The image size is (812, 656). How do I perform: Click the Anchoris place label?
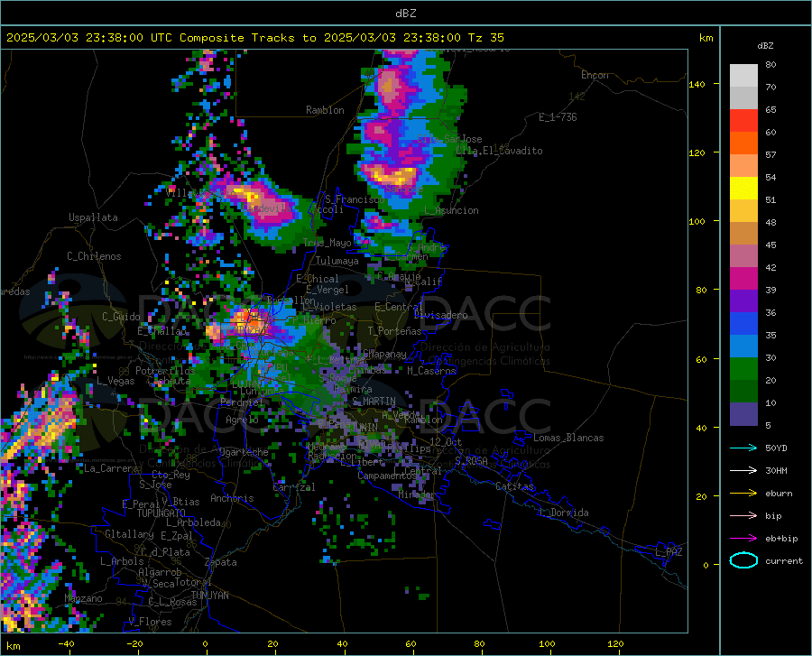pyautogui.click(x=232, y=498)
